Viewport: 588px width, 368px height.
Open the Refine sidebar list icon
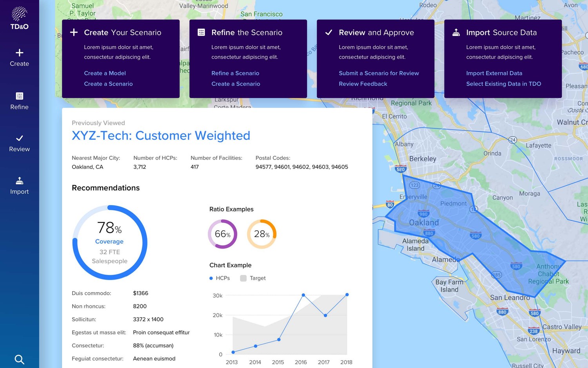tap(20, 96)
